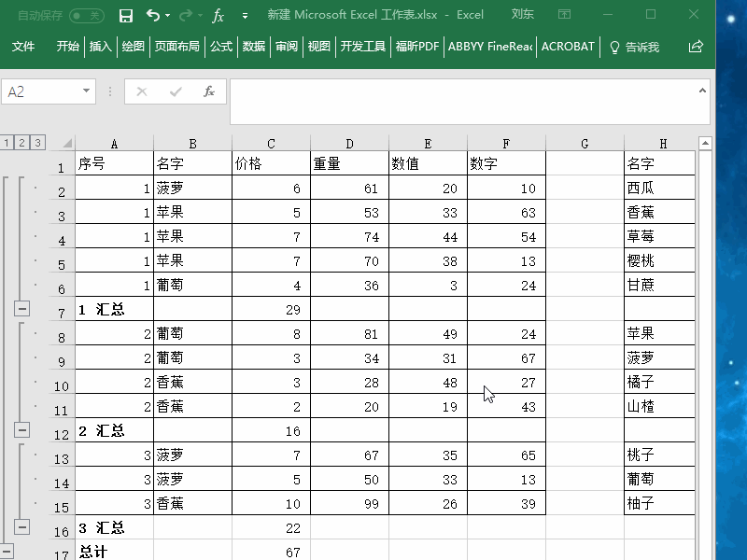Click cell with 2 汇总

(x=114, y=430)
